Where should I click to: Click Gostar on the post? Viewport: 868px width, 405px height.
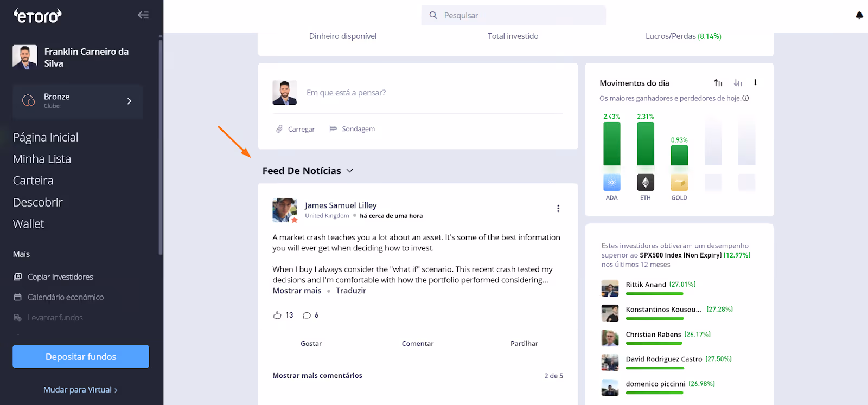311,344
